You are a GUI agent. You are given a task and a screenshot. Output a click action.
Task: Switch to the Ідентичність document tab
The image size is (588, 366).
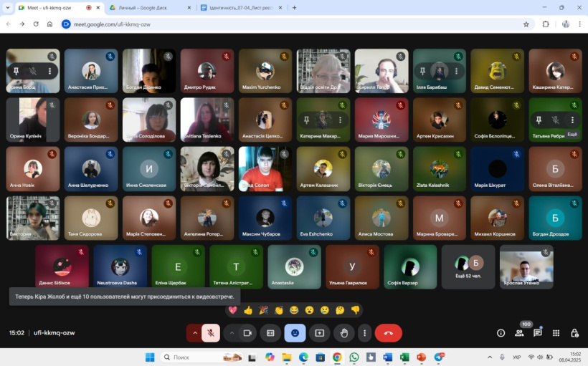[239, 8]
